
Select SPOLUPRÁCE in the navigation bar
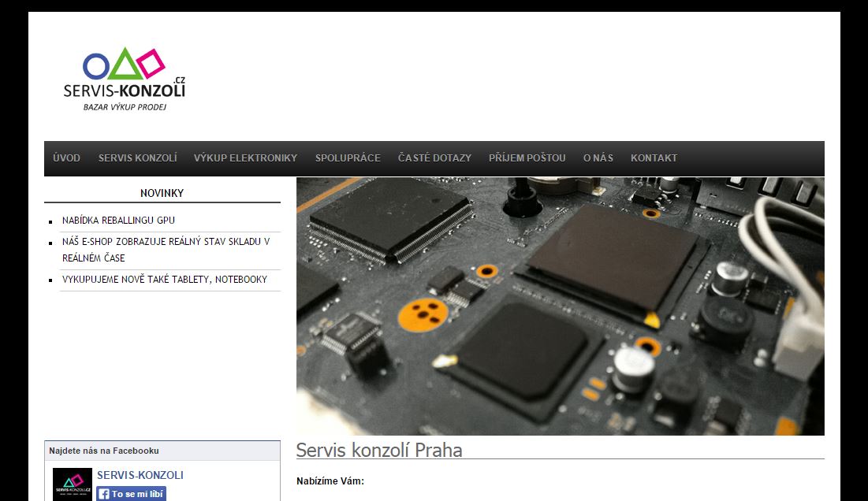[x=348, y=158]
